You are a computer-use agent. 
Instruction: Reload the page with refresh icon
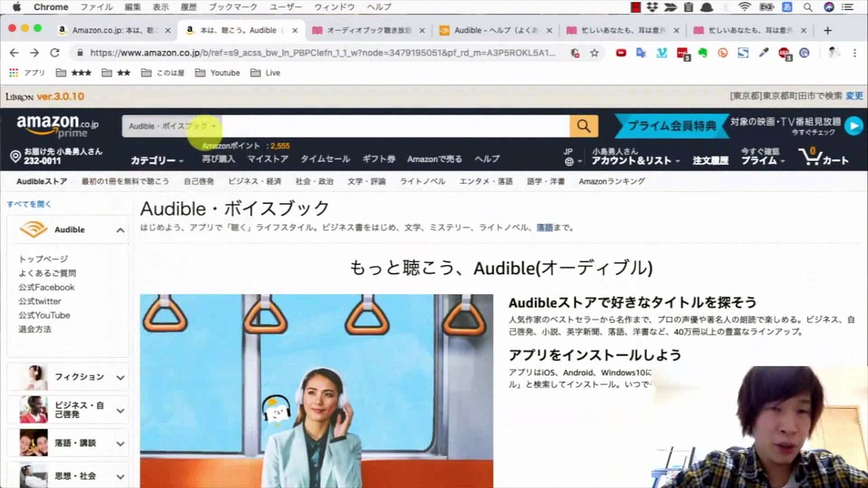point(55,52)
